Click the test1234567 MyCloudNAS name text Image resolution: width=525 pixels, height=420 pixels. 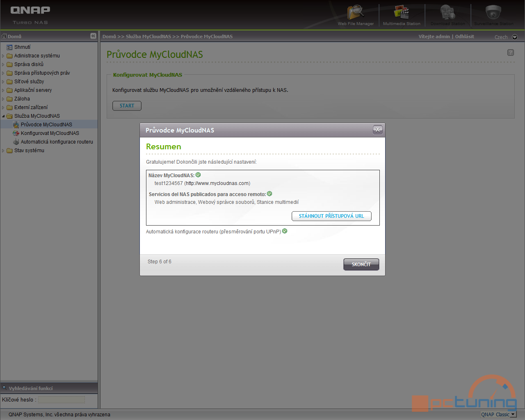click(168, 183)
